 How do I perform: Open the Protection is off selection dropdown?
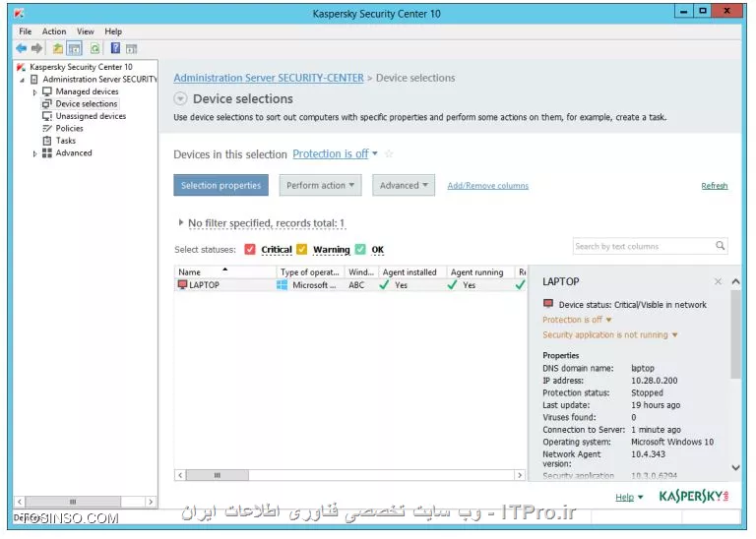375,153
